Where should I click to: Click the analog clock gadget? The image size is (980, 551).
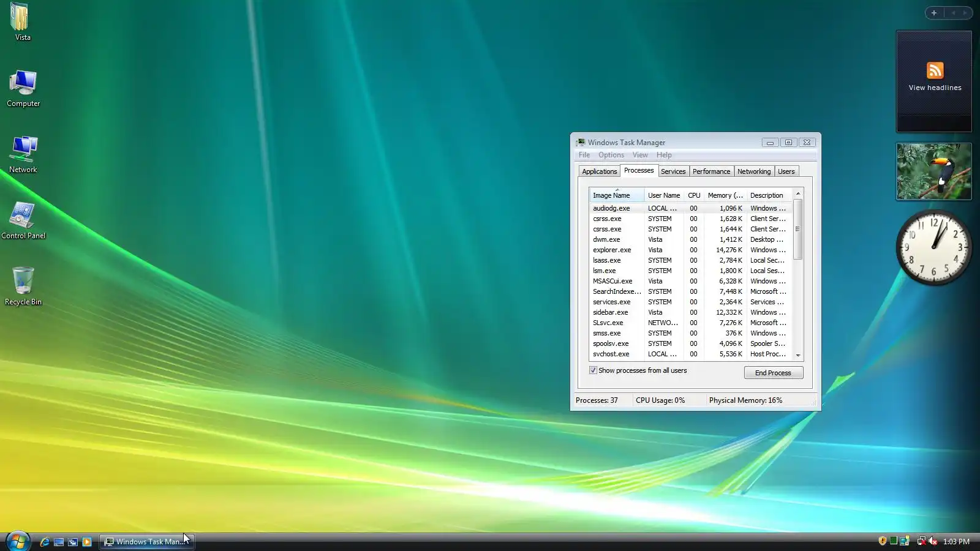934,247
